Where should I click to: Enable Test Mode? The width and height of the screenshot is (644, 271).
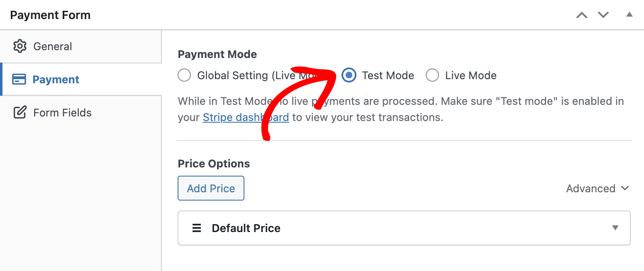(x=349, y=75)
